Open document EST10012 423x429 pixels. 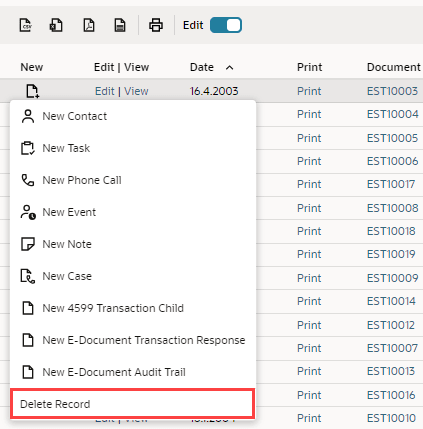coord(391,325)
